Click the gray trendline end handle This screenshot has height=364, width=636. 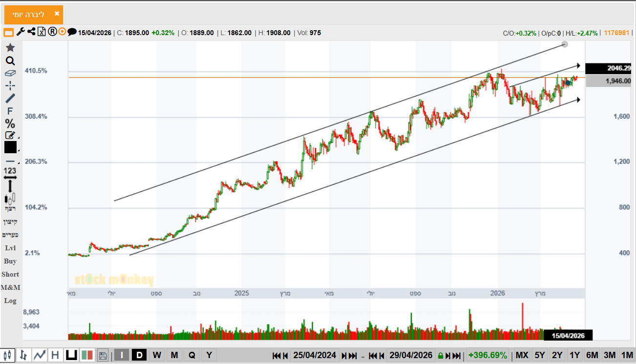point(565,44)
